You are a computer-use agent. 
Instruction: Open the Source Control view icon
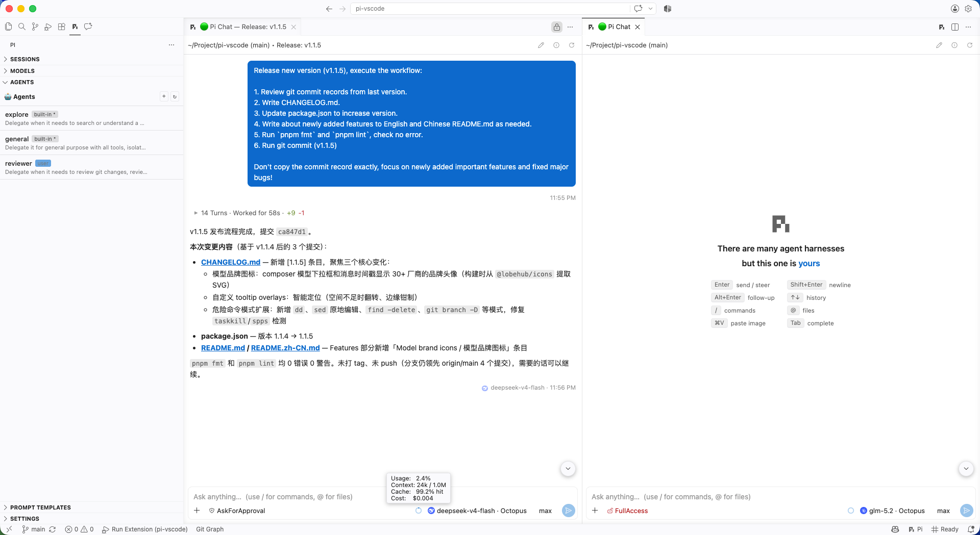coord(35,27)
